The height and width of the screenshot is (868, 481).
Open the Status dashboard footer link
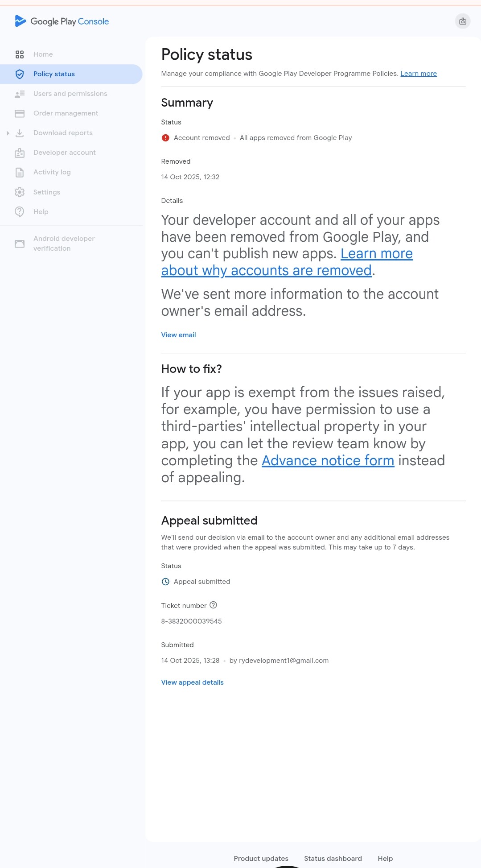click(x=333, y=859)
